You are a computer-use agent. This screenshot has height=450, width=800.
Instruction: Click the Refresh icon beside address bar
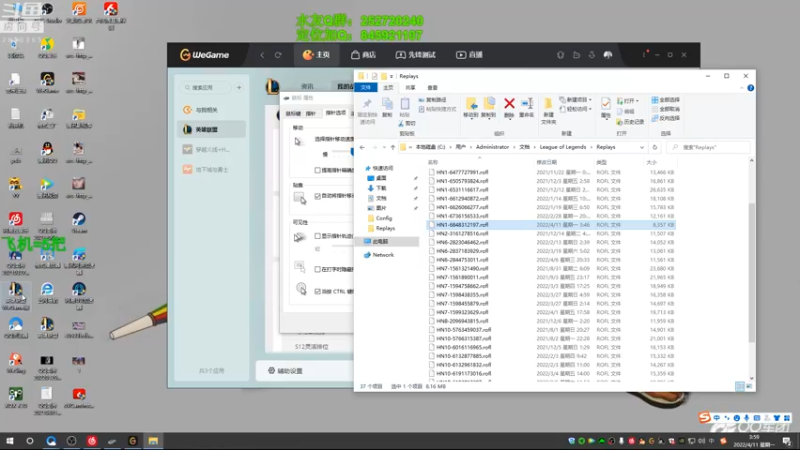pos(655,147)
